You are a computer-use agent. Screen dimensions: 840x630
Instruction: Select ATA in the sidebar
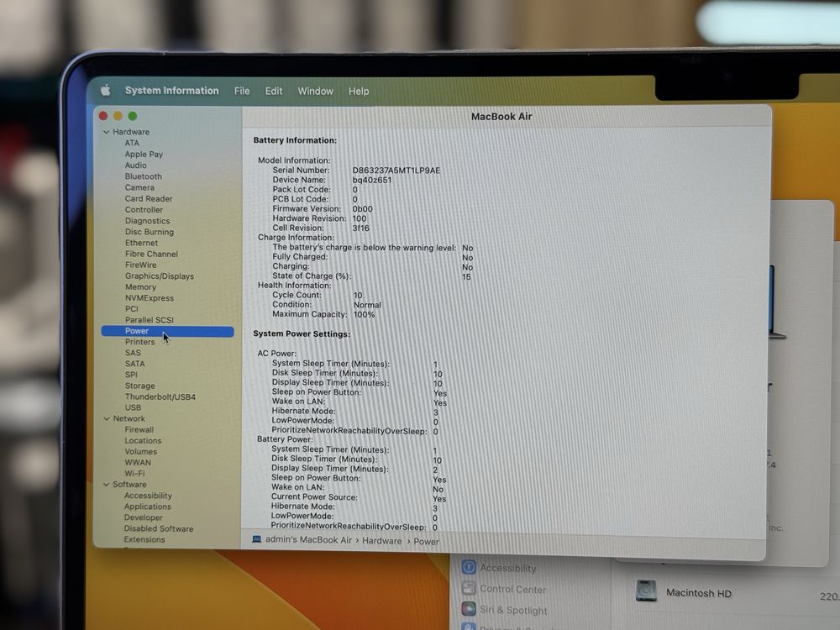[132, 143]
